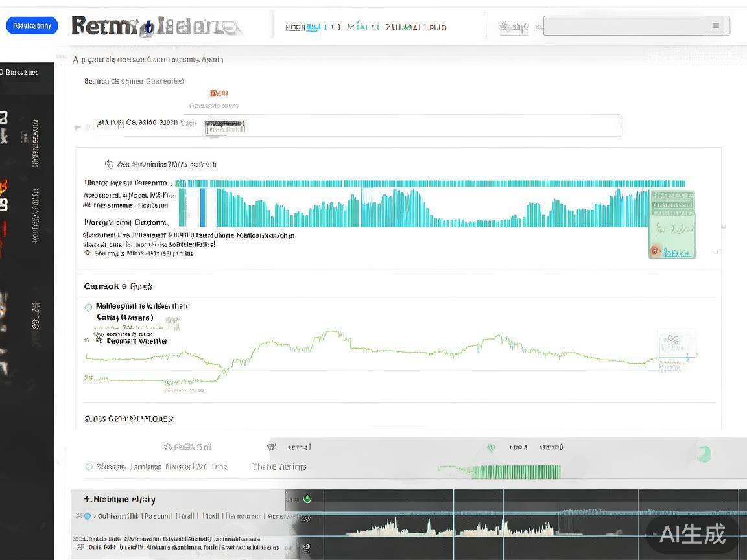Click the green icon beside the "4." track header
The width and height of the screenshot is (747, 560).
(307, 499)
